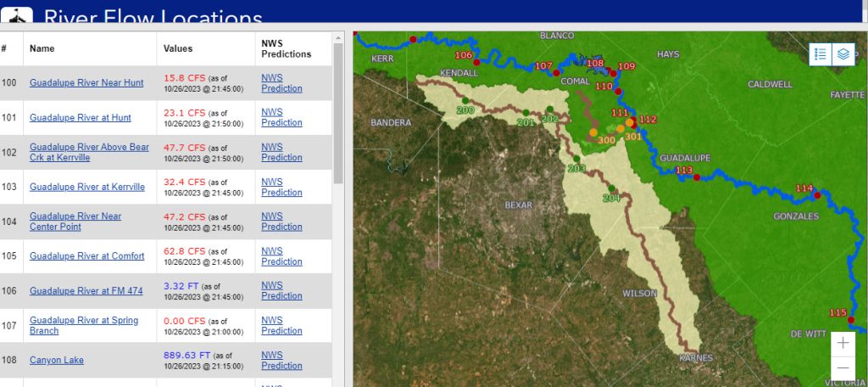
Task: Select map marker 113
Action: coord(697,177)
